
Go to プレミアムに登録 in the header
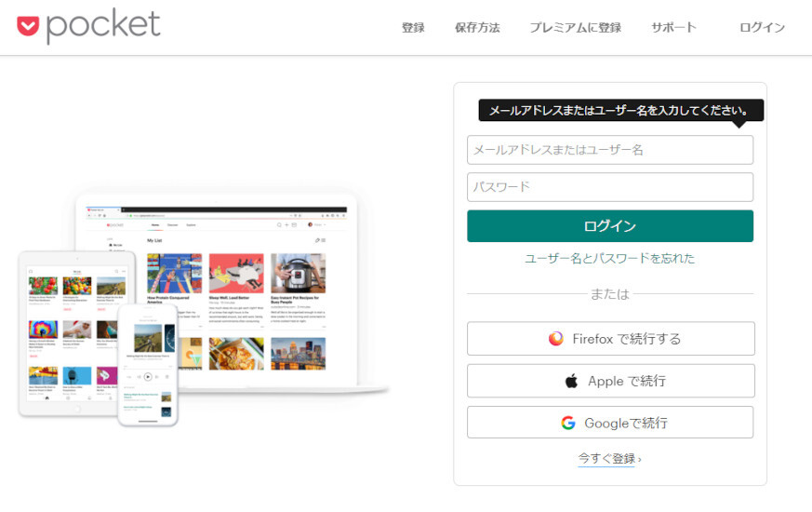coord(575,27)
